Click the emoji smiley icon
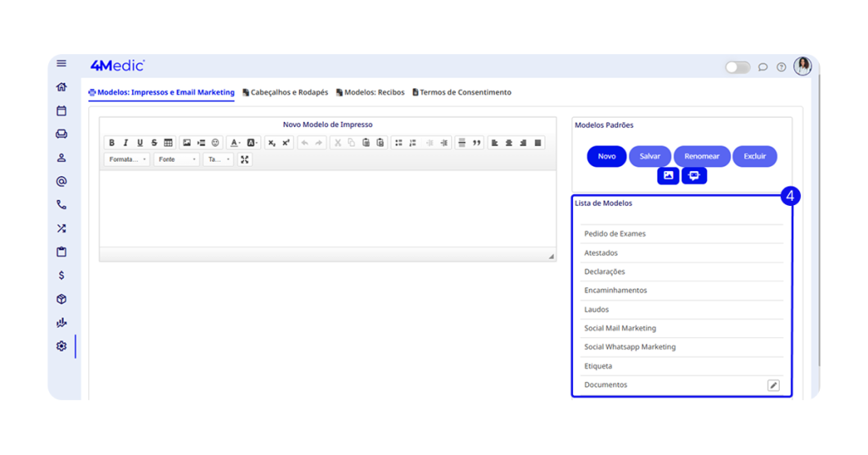 pos(215,143)
